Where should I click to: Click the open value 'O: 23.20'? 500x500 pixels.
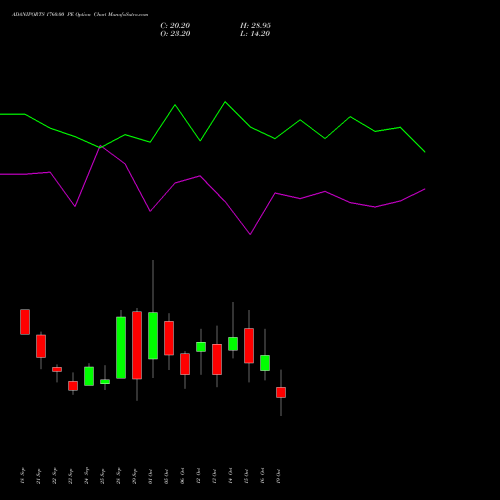coord(175,34)
